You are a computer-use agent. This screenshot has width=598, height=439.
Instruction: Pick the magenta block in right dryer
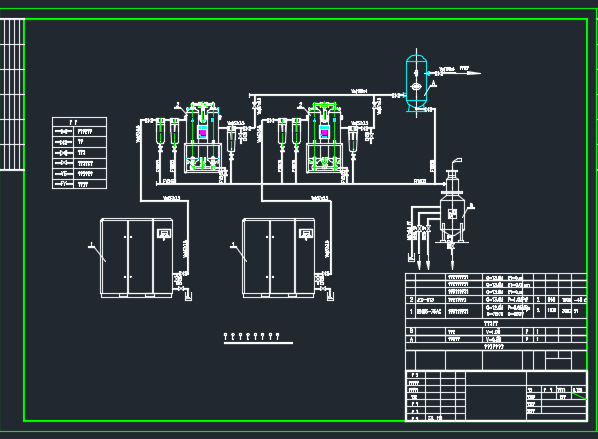point(325,133)
